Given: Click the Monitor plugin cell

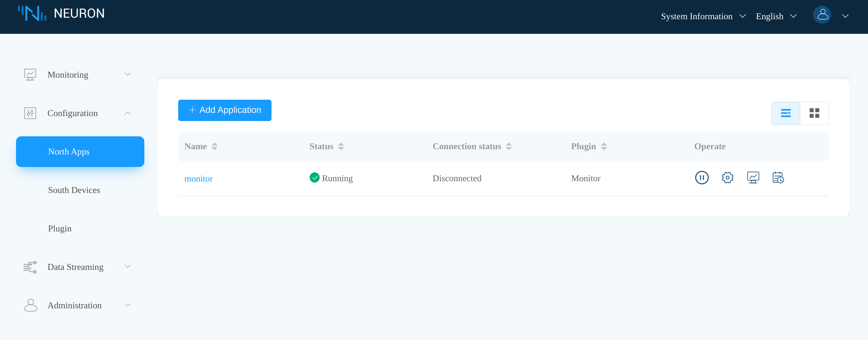Looking at the screenshot, I should point(586,178).
